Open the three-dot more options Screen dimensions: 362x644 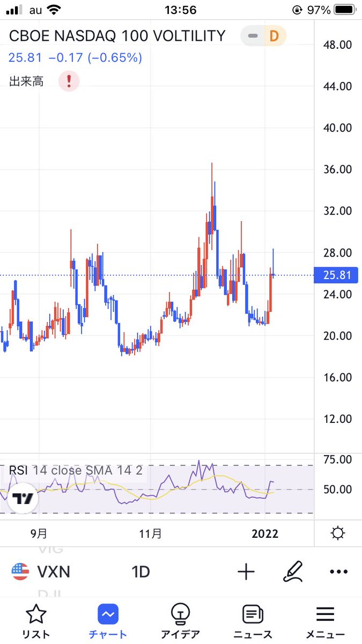point(339,572)
